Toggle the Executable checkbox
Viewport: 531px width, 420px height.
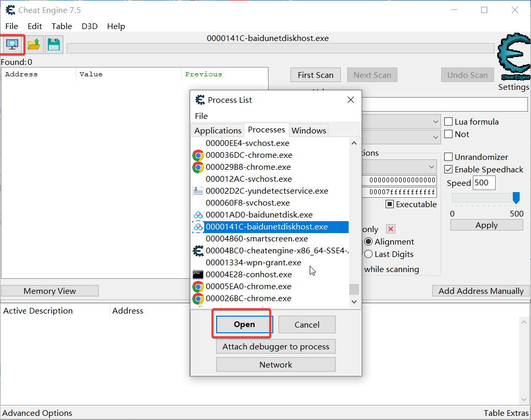tap(390, 204)
